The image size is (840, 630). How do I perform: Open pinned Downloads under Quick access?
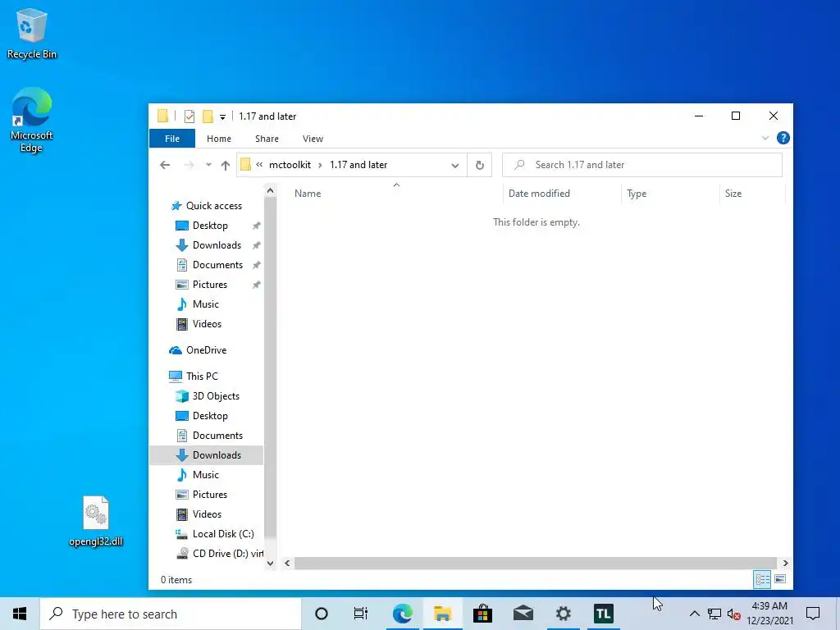[217, 245]
